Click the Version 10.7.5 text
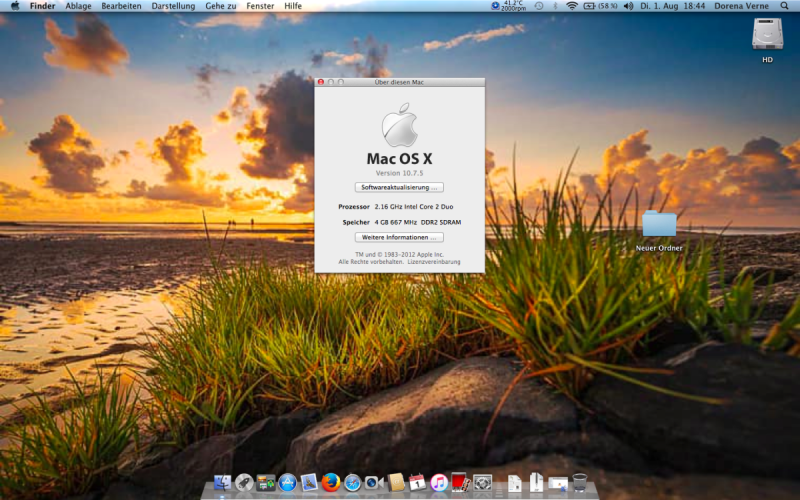This screenshot has height=500, width=800. [x=399, y=173]
